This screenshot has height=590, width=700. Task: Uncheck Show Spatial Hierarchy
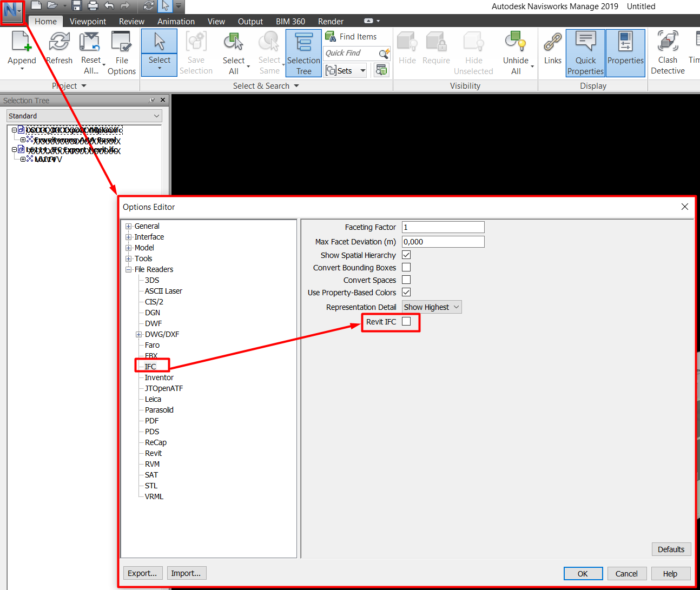406,255
